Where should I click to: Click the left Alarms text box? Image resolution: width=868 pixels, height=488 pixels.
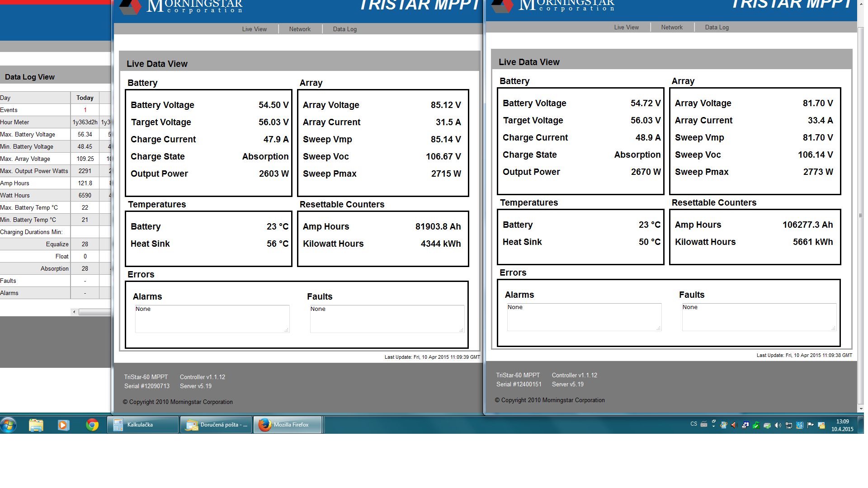[x=212, y=319]
